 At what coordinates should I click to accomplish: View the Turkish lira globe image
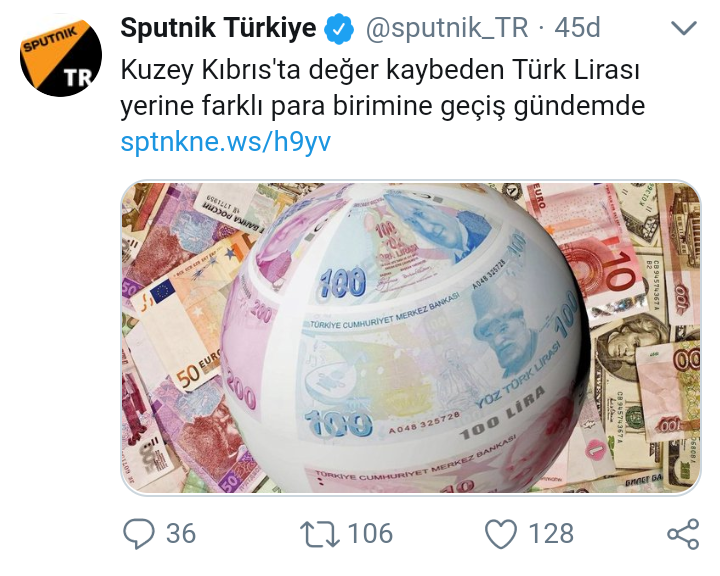411,338
